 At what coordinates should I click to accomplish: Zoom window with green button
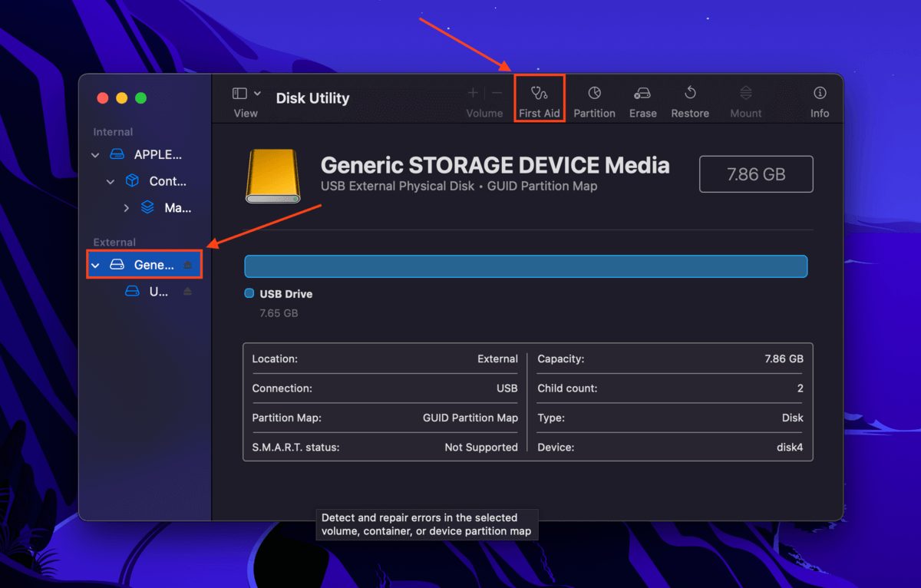[140, 98]
